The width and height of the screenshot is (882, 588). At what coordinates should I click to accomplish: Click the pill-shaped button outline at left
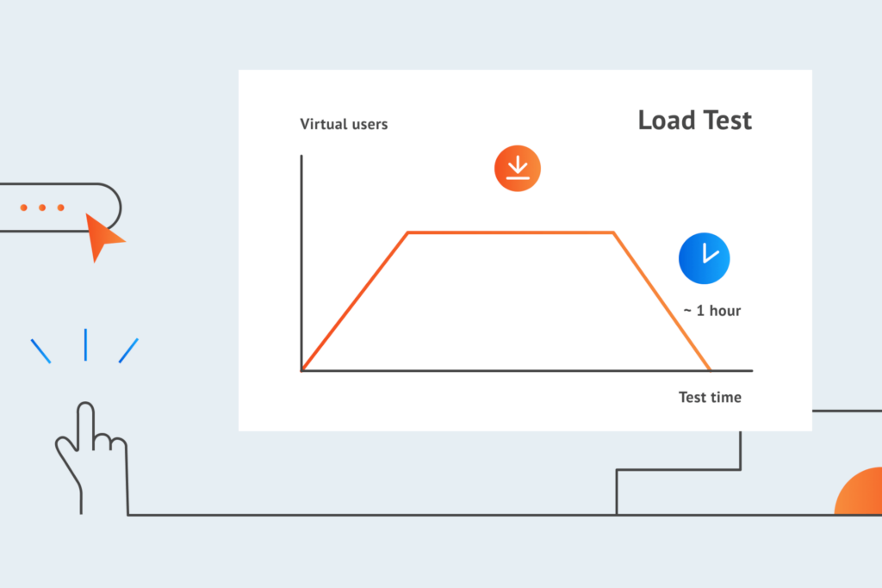[x=61, y=207]
